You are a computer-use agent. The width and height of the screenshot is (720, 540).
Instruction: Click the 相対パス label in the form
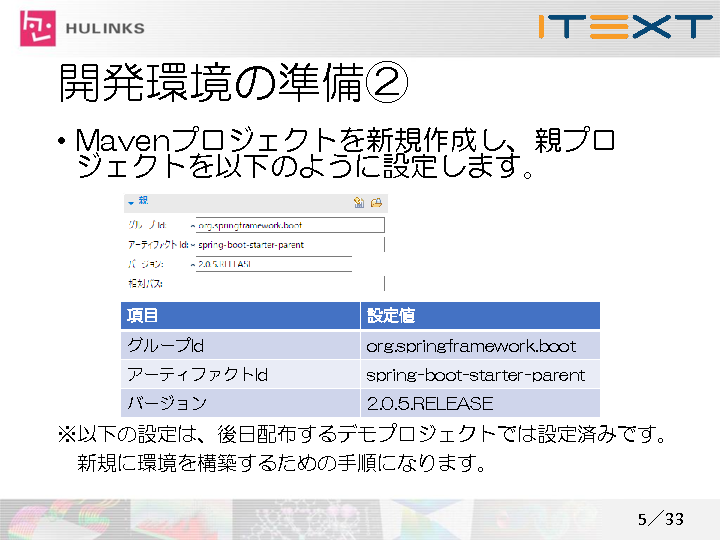click(x=145, y=284)
